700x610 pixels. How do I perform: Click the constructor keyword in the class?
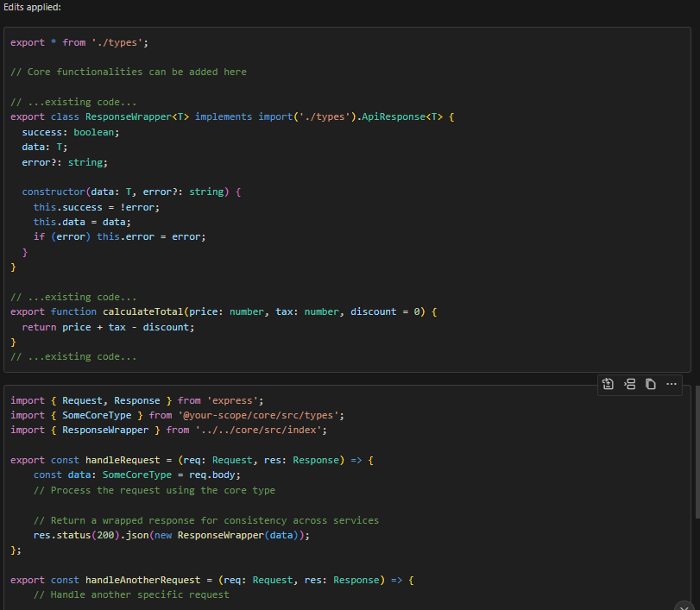[54, 192]
